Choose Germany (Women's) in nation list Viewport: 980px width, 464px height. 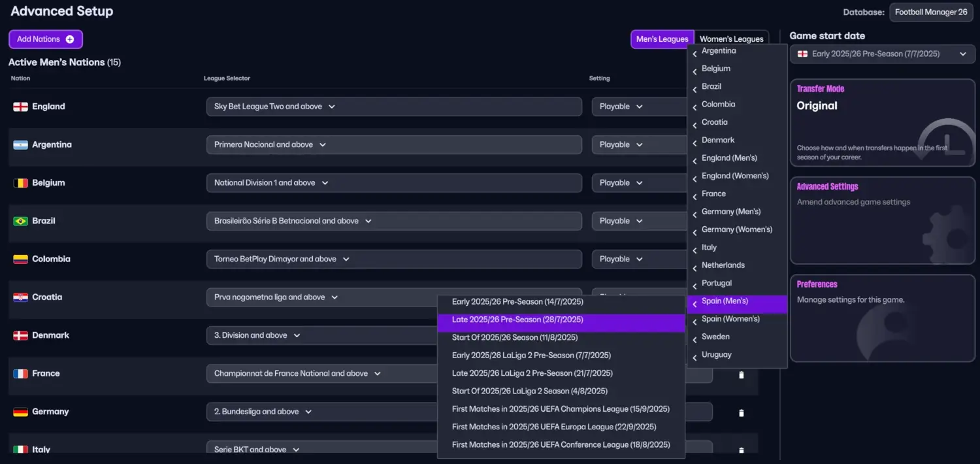pyautogui.click(x=737, y=229)
